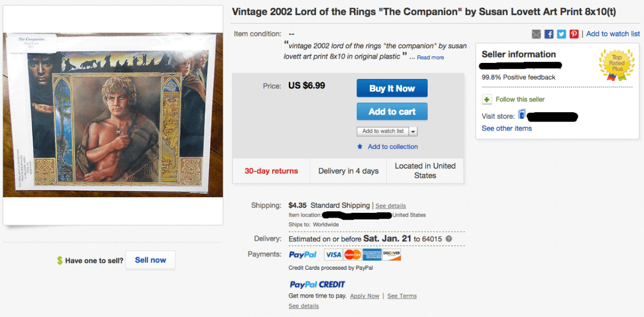644x317 pixels.
Task: Share this listing on Facebook
Action: [x=548, y=34]
